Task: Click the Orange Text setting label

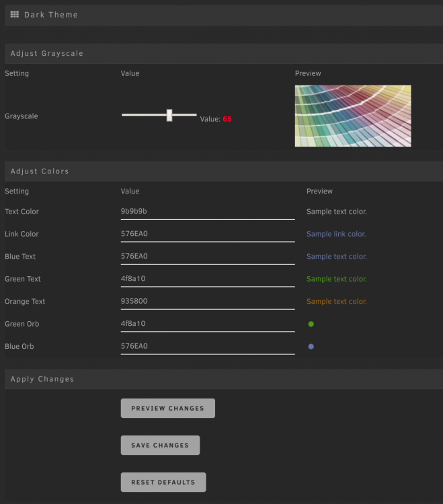Action: [x=25, y=302]
